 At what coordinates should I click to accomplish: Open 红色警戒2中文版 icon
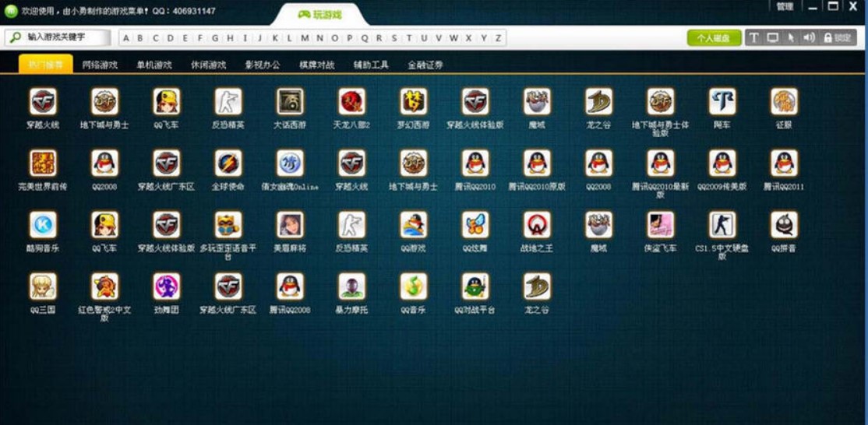tap(105, 286)
